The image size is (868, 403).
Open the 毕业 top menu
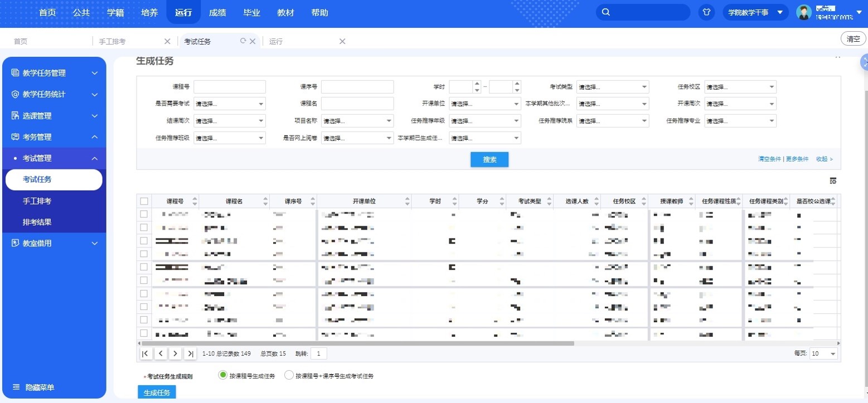pyautogui.click(x=251, y=12)
